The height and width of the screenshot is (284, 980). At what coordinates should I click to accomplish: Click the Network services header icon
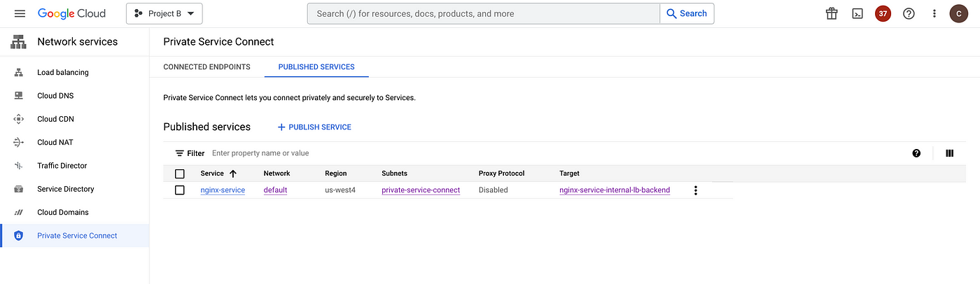point(19,42)
